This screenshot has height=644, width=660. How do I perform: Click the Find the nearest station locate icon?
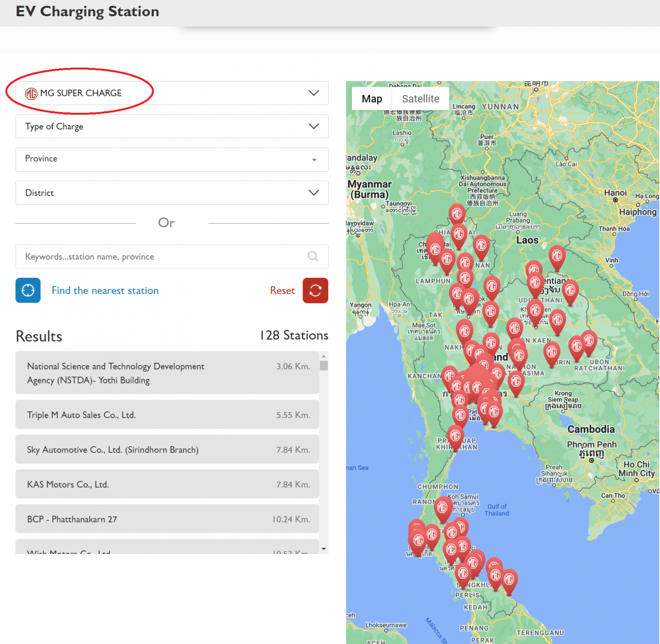[x=28, y=290]
